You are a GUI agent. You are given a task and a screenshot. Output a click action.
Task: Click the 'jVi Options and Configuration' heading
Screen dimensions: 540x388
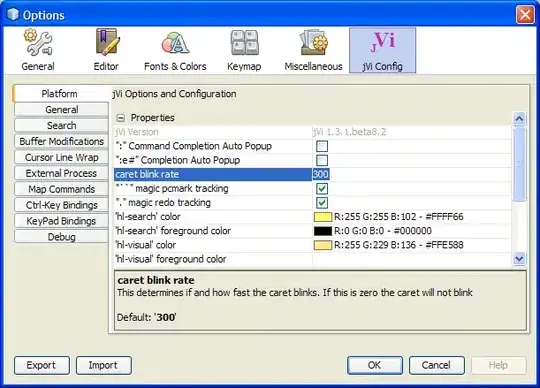(174, 94)
